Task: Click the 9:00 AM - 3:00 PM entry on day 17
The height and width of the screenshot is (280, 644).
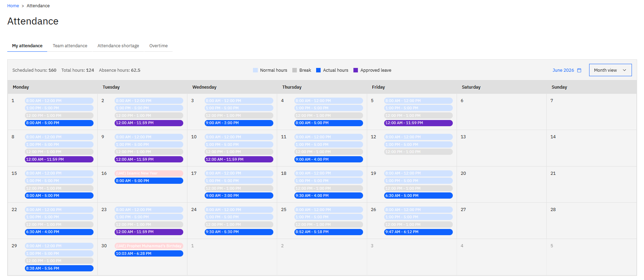Action: tap(239, 196)
